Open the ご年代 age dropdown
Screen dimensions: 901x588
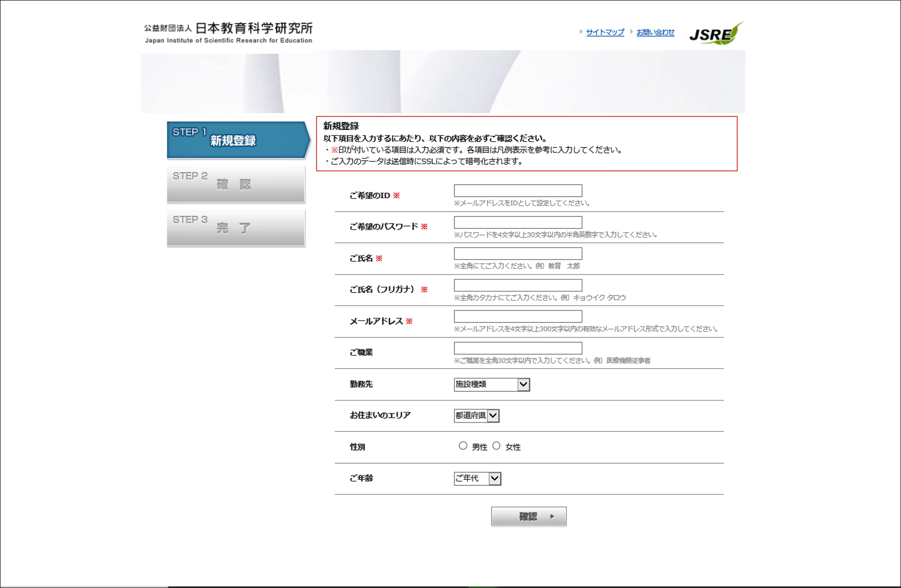click(477, 479)
